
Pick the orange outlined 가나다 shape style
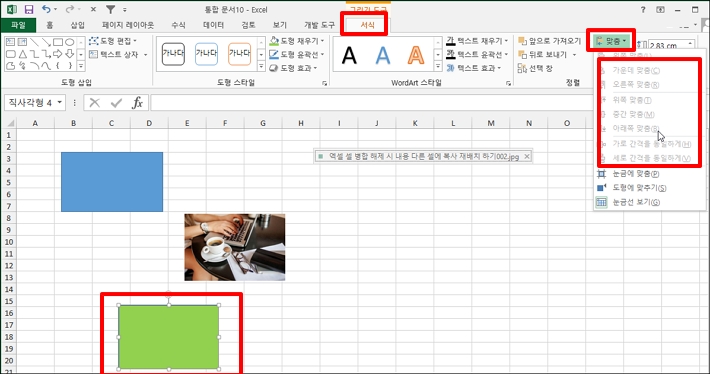tap(240, 54)
